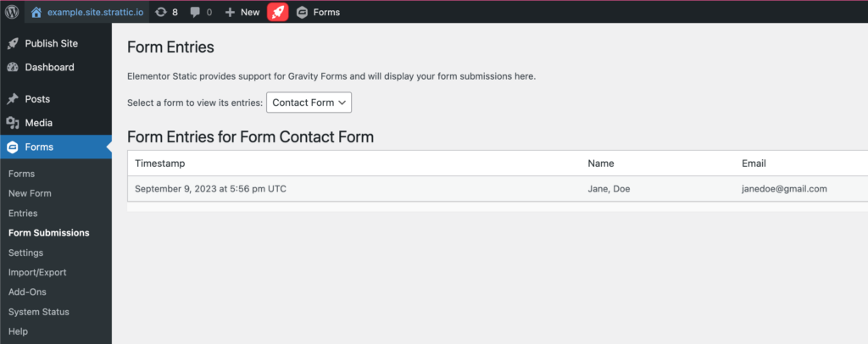868x344 pixels.
Task: Click the Posts pushpin icon
Action: pyautogui.click(x=13, y=99)
